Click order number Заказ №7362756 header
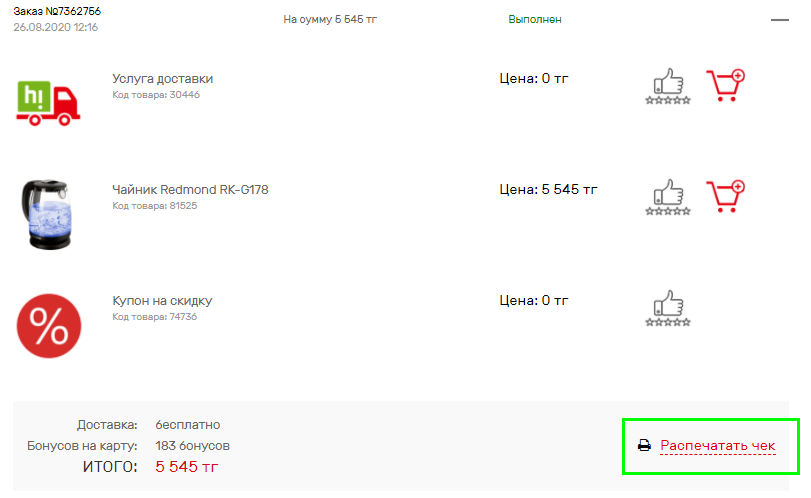The height and width of the screenshot is (498, 811). pyautogui.click(x=57, y=11)
